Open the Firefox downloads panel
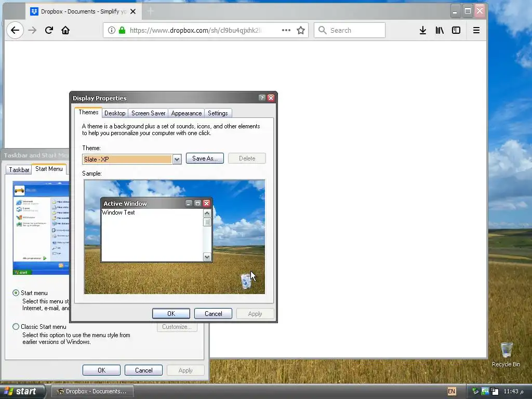The image size is (532, 399). (423, 30)
